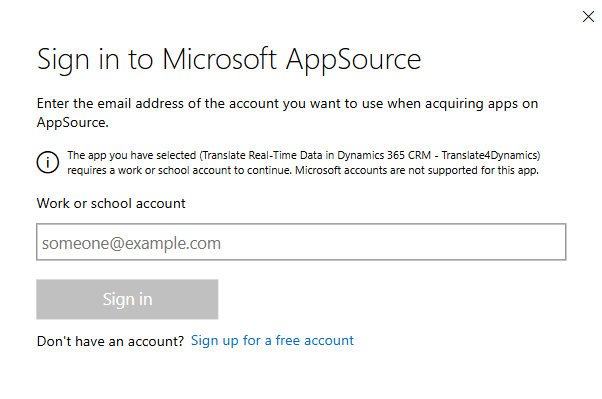Viewport: 602px width, 399px height.
Task: Select the Sign in to Microsoft AppSource heading
Action: pos(229,60)
